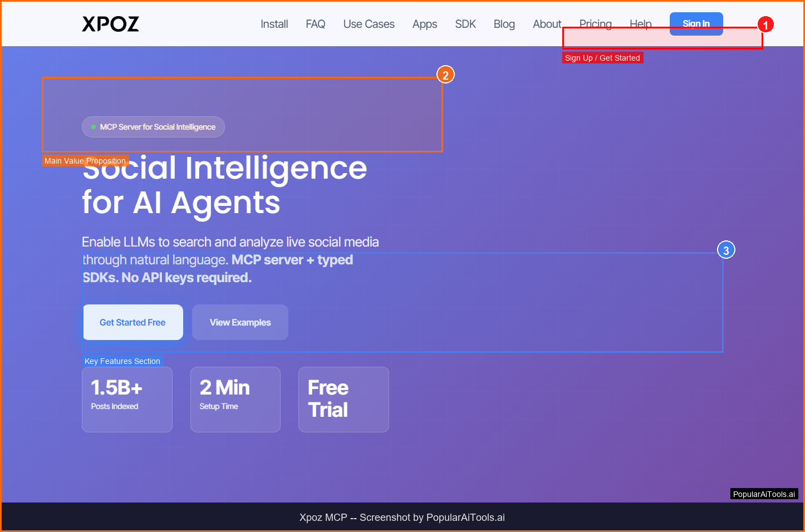This screenshot has width=805, height=532.
Task: Open the Blog link
Action: 504,24
